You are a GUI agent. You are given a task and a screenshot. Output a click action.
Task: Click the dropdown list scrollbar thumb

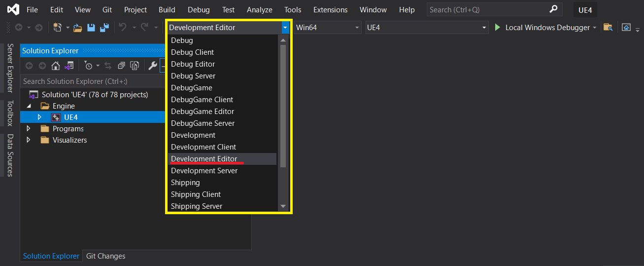click(x=283, y=106)
